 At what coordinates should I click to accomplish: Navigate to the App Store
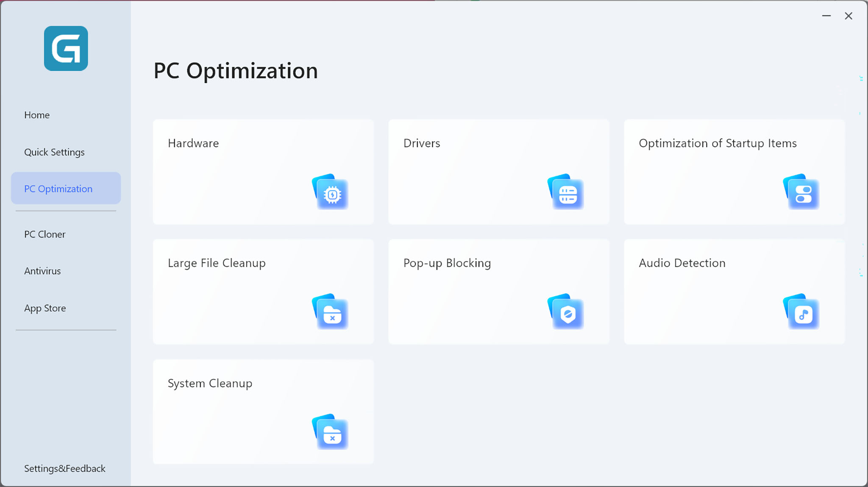(x=45, y=308)
